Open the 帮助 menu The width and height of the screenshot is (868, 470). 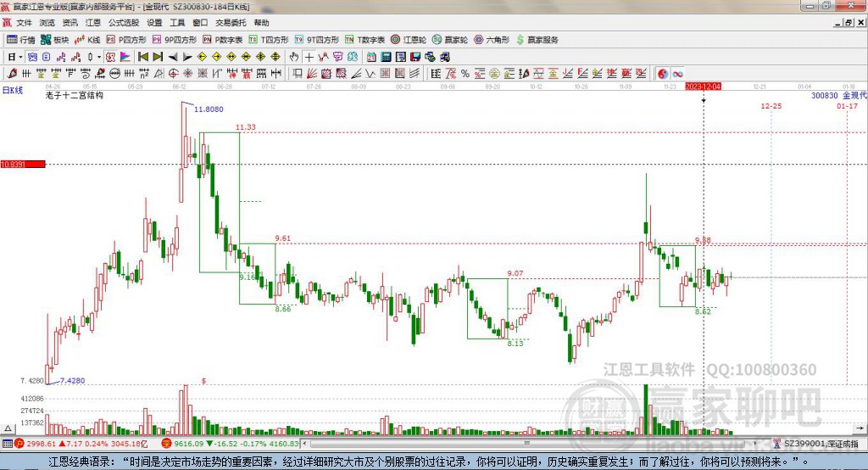pos(261,23)
